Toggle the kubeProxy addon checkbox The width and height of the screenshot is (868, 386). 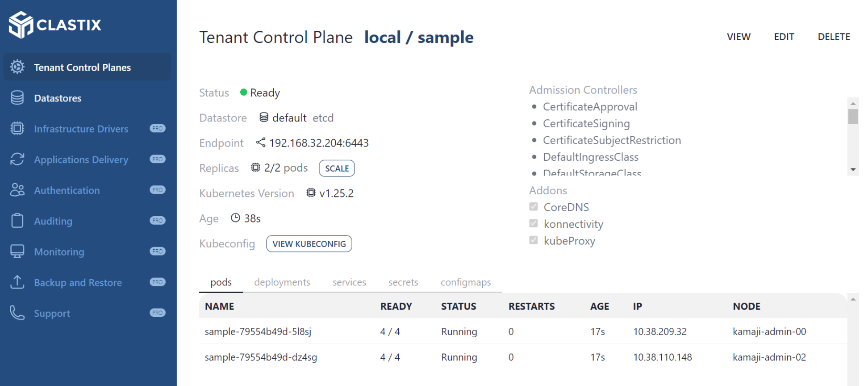click(534, 240)
